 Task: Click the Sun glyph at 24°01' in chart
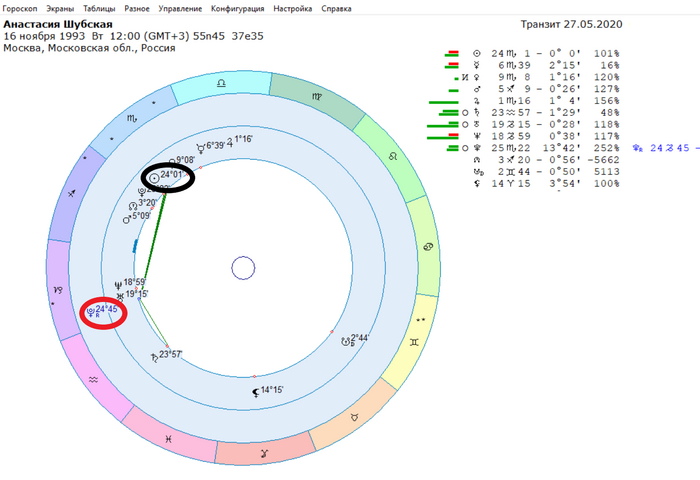[x=154, y=178]
